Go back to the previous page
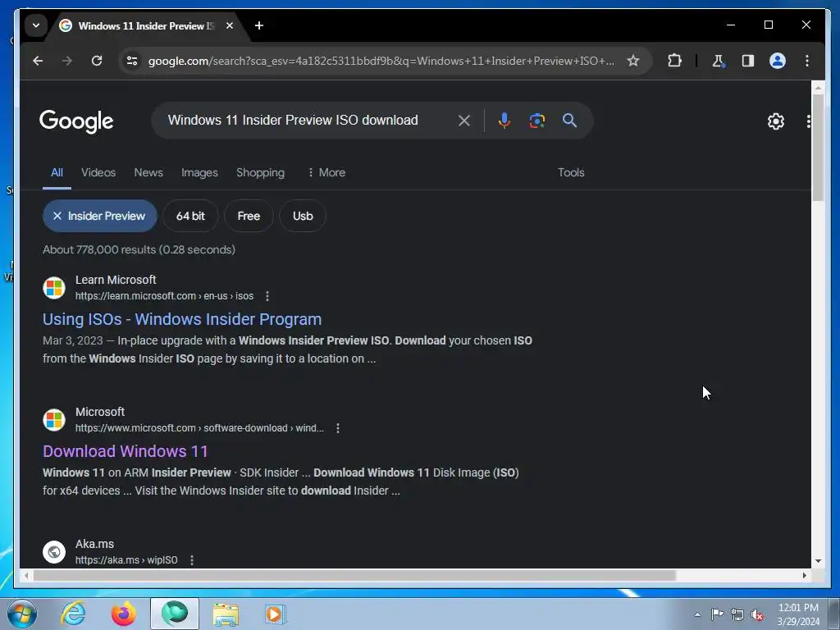 [x=38, y=61]
